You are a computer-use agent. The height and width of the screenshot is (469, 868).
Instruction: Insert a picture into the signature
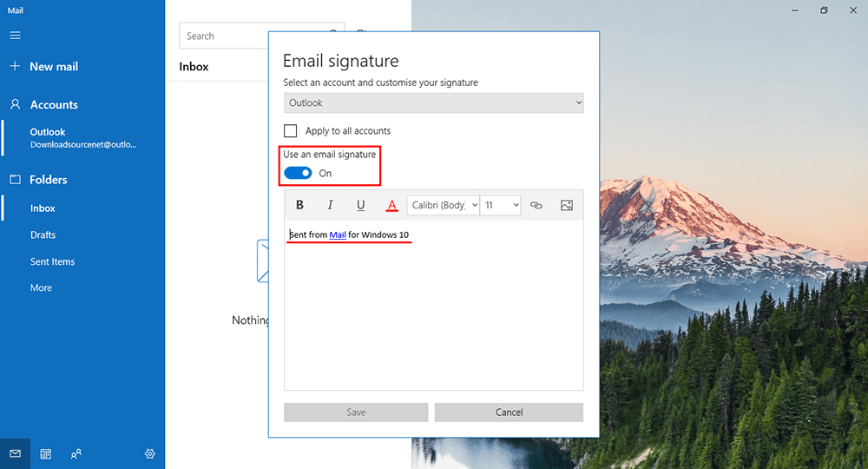566,205
